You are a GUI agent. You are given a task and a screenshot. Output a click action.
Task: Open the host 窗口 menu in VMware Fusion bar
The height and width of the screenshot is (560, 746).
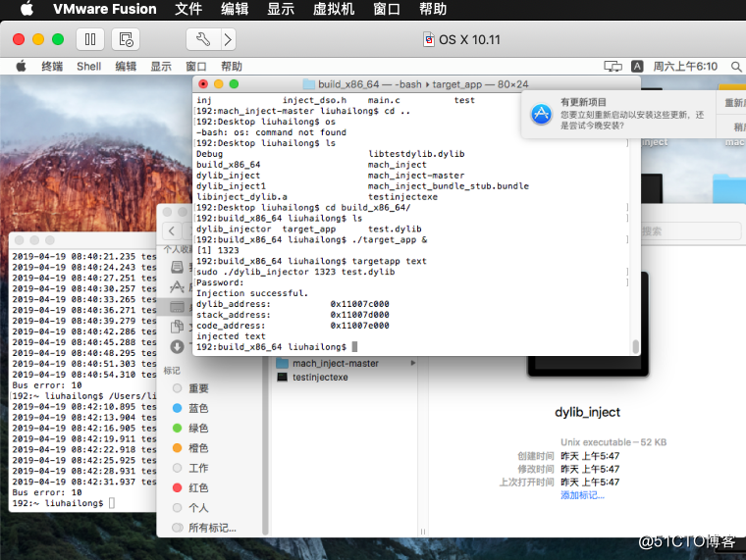tap(387, 9)
